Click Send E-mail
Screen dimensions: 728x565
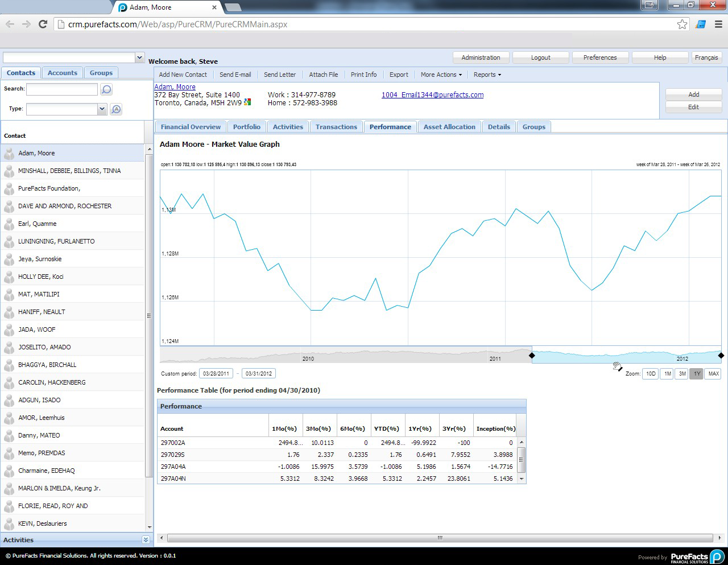click(235, 75)
